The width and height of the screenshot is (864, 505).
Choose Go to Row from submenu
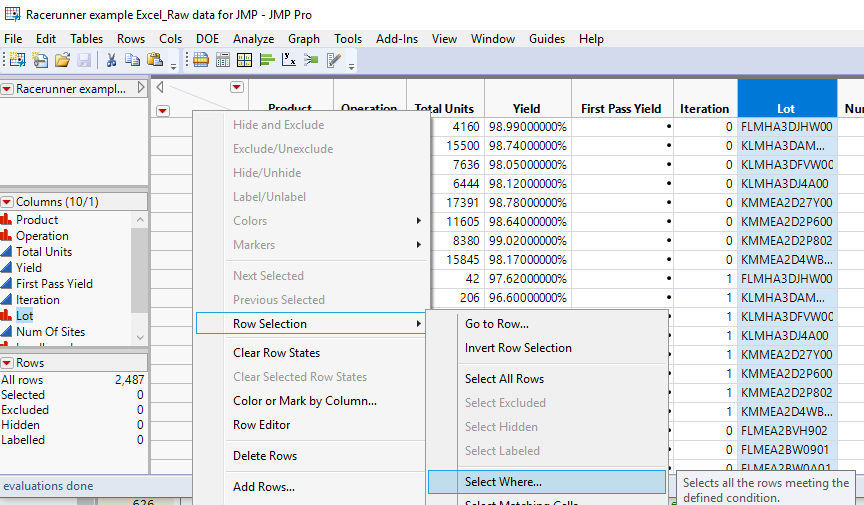click(547, 324)
